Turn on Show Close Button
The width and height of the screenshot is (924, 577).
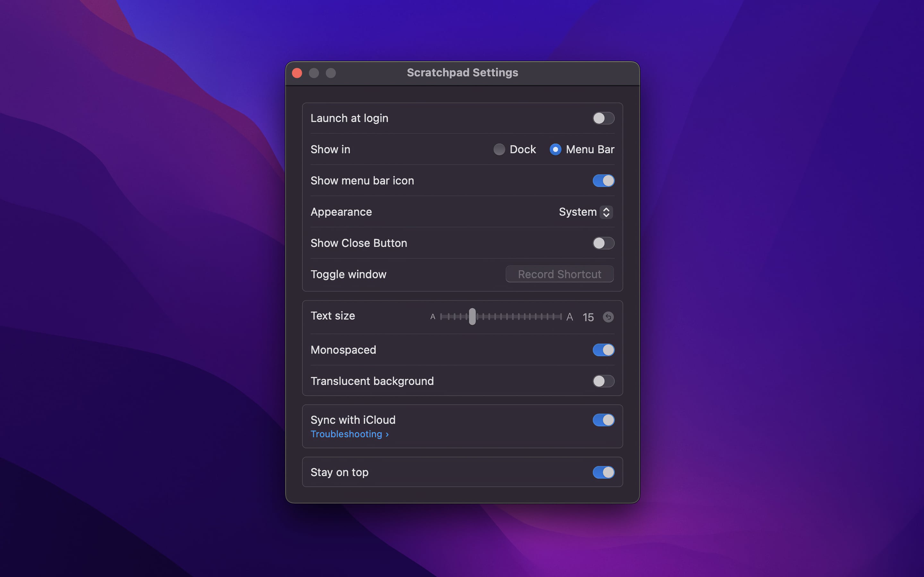(x=604, y=243)
